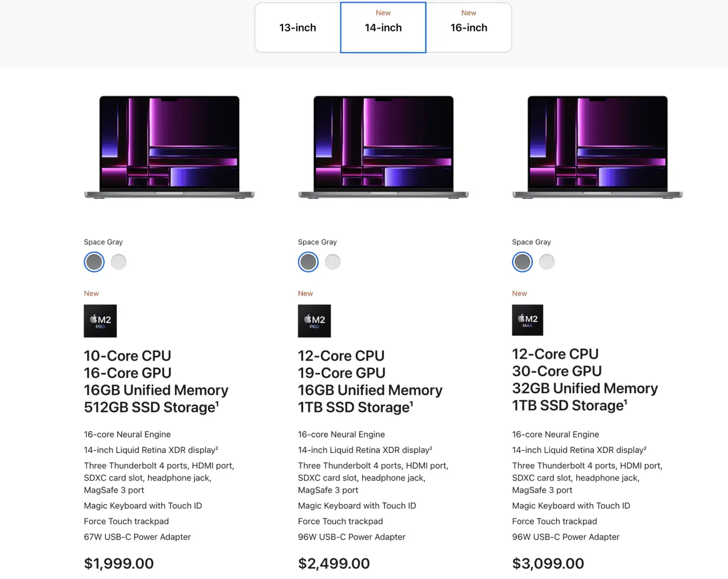Viewport: 728px width, 579px height.
Task: Click the 10-Core CPU MacBook image
Action: point(169,147)
